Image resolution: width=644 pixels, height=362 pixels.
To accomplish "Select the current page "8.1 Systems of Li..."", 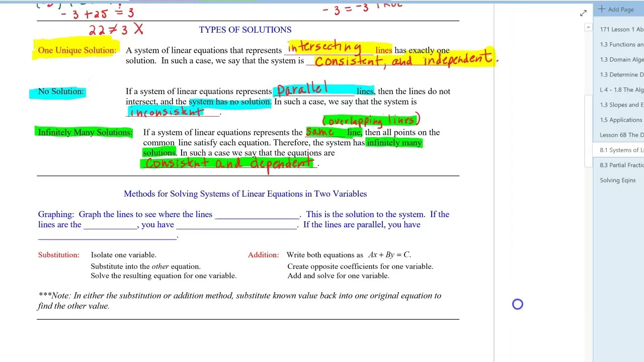I will [x=619, y=150].
